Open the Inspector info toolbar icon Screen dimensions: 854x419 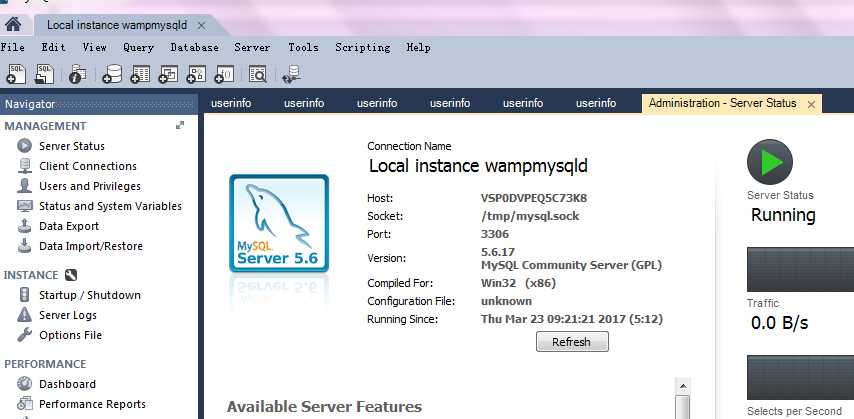click(77, 74)
